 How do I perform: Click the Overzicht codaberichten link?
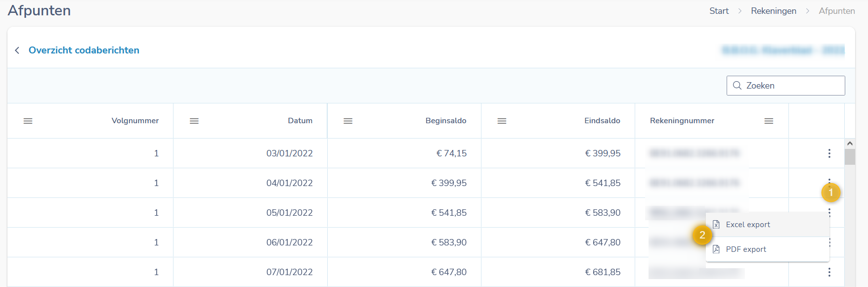click(x=84, y=50)
